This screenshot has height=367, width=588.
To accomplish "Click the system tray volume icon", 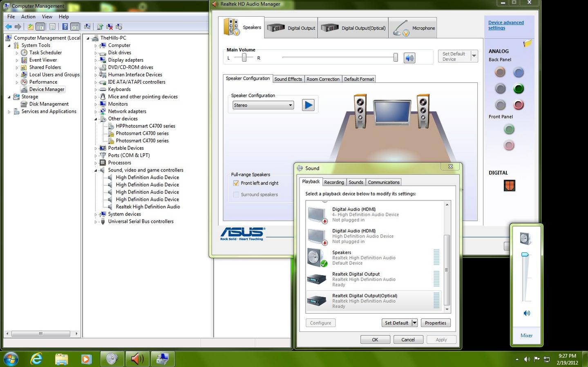I will click(x=527, y=359).
